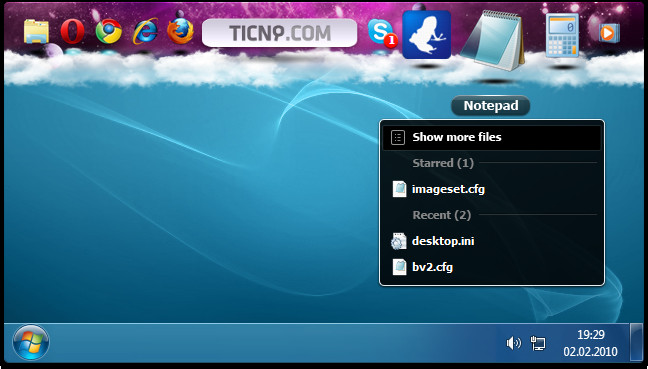Click the TICN9.COM banner
The image size is (648, 369).
279,33
